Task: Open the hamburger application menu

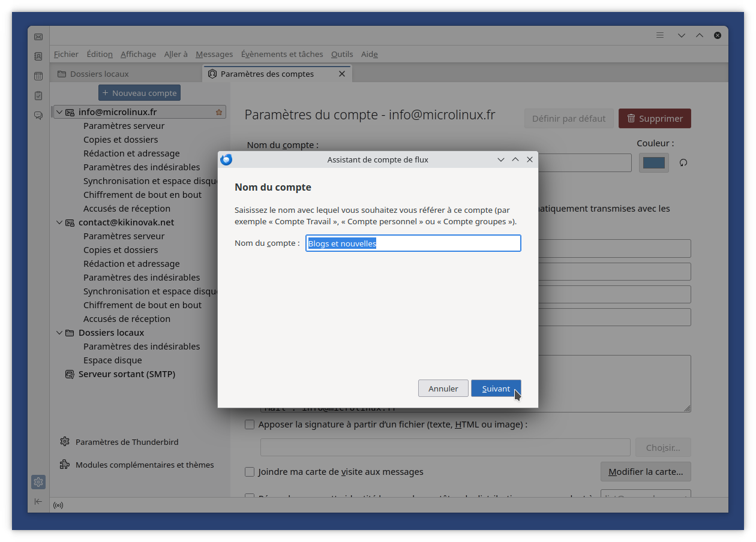Action: 660,35
